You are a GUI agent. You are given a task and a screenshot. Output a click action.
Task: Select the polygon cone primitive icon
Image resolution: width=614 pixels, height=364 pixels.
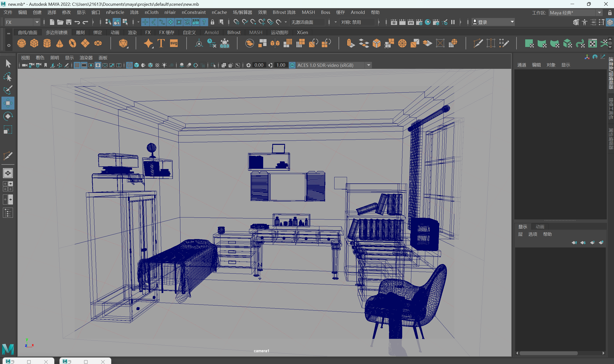(60, 43)
